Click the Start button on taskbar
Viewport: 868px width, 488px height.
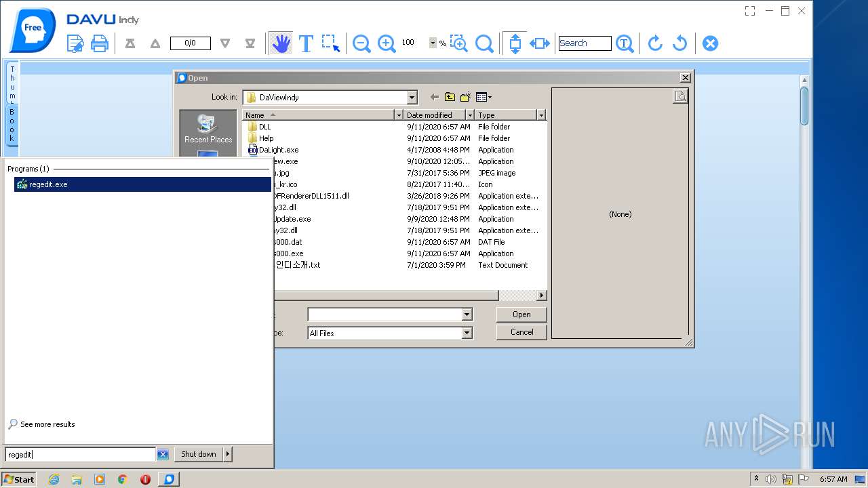[19, 479]
